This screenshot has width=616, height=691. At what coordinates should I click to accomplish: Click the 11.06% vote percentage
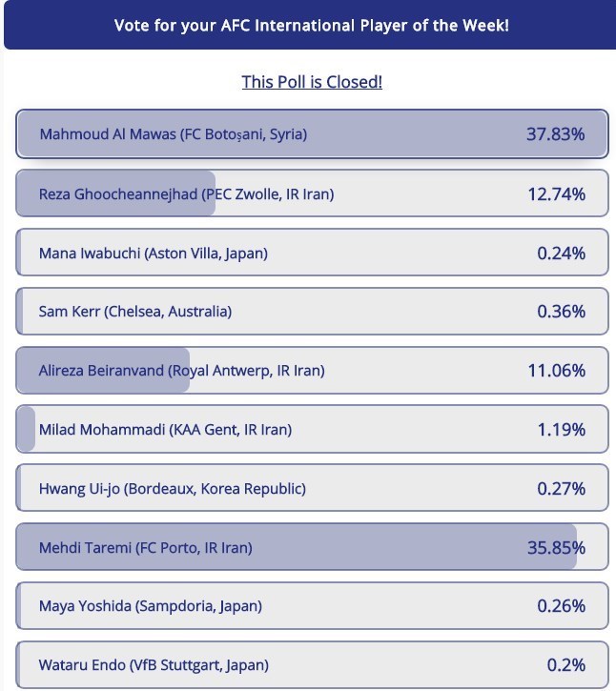tap(556, 371)
